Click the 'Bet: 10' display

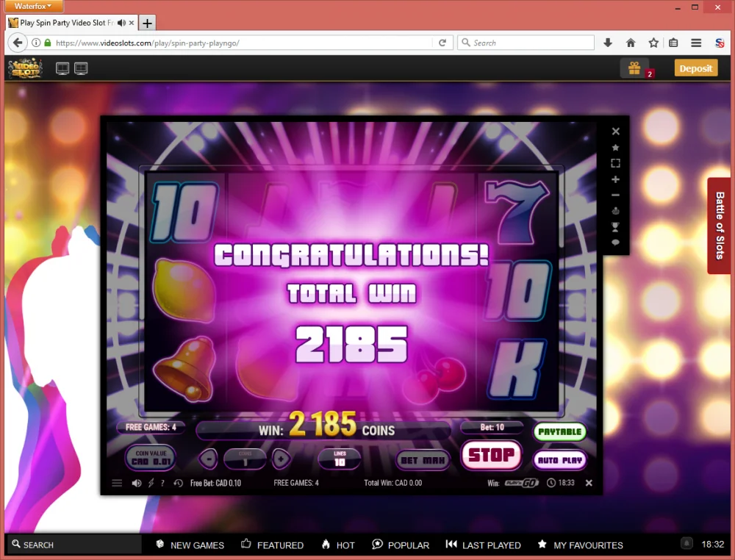coord(492,427)
